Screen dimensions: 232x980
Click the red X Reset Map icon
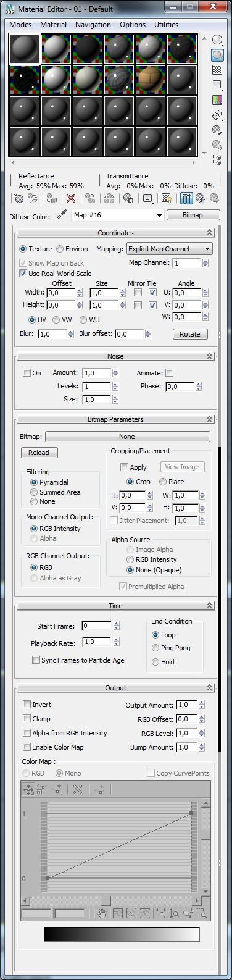pyautogui.click(x=71, y=198)
